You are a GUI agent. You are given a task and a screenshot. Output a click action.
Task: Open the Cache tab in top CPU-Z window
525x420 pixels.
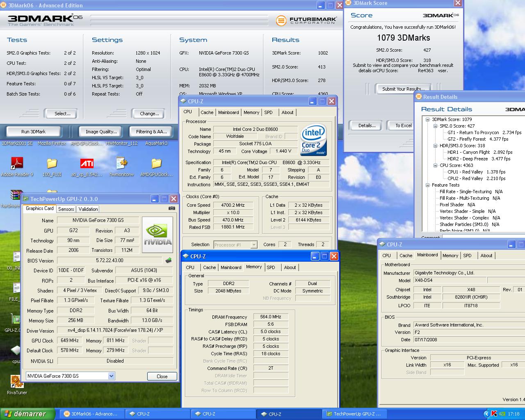tap(207, 112)
